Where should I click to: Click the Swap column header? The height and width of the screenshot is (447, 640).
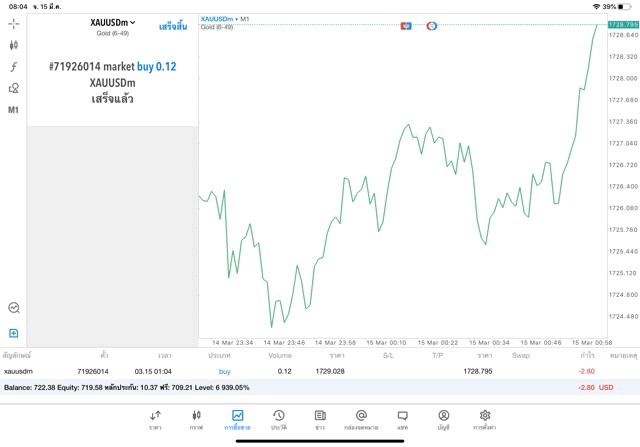click(521, 356)
